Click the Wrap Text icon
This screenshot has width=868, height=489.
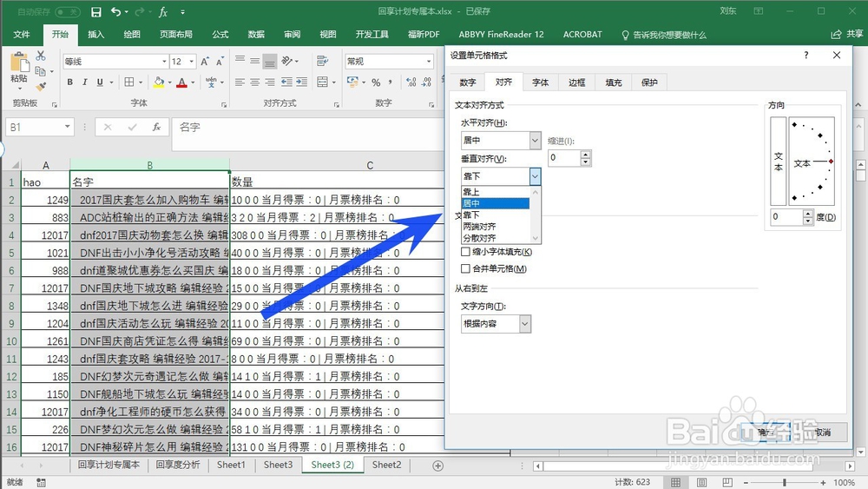point(322,61)
